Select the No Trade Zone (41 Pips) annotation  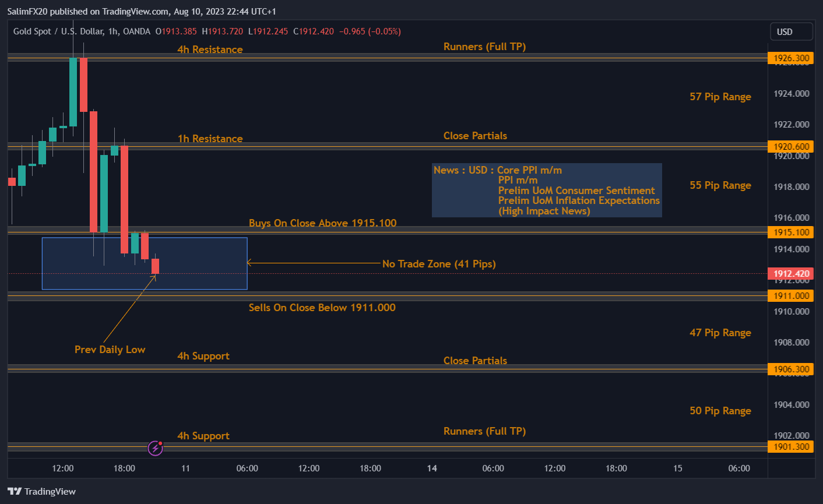(x=439, y=263)
